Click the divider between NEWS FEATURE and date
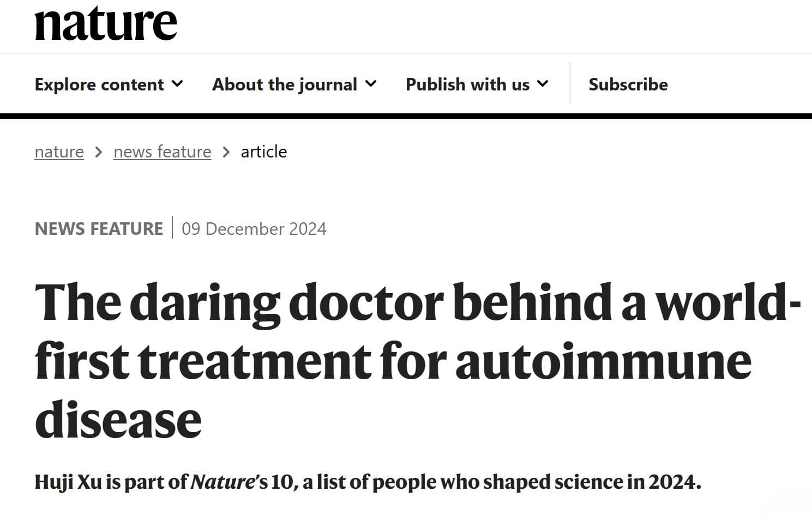Screen dimensions: 812x516 tap(172, 228)
